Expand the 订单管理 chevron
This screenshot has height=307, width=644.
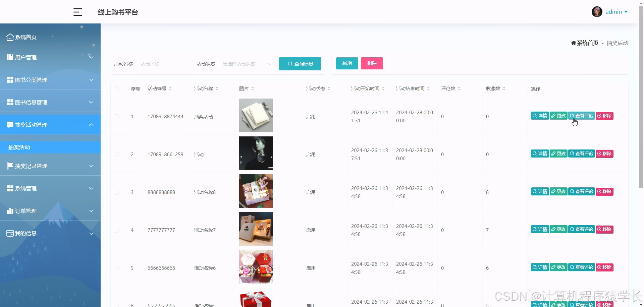pos(91,211)
